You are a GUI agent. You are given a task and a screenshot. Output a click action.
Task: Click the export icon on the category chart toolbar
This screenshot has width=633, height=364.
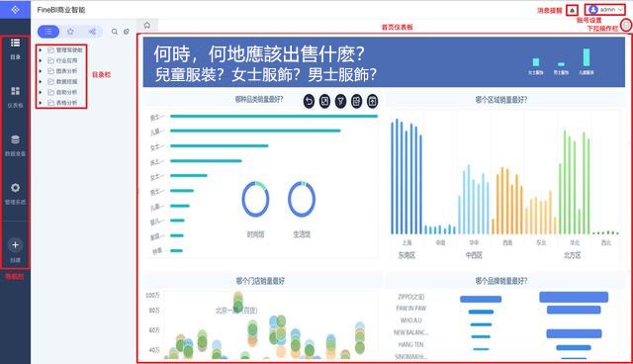(x=373, y=101)
